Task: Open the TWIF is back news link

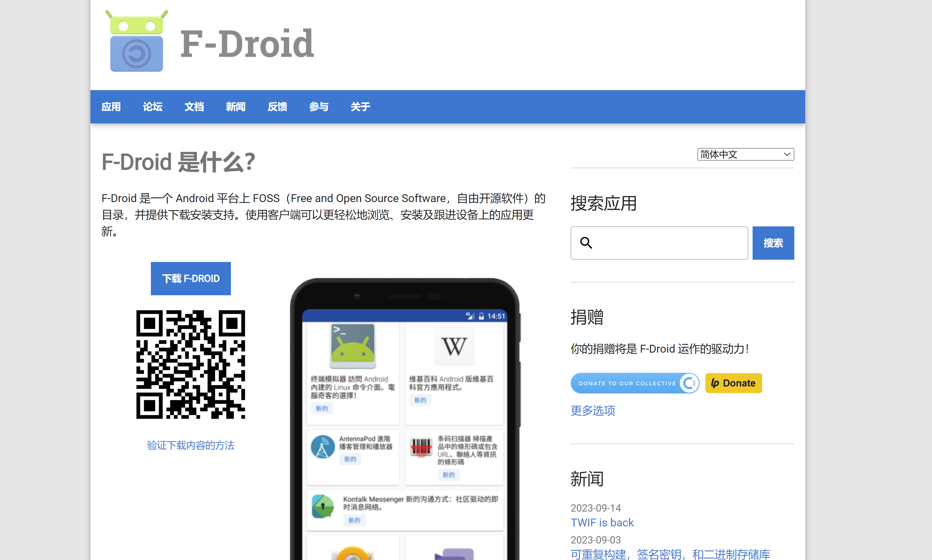Action: (x=602, y=522)
